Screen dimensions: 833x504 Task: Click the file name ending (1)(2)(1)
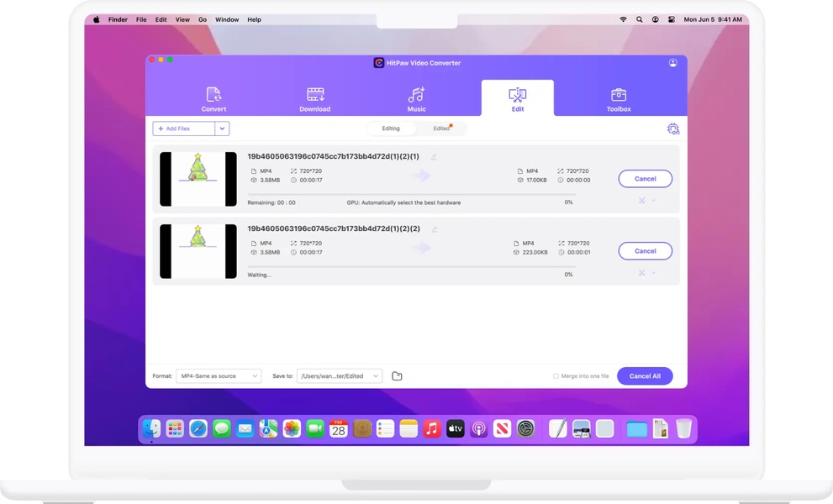pyautogui.click(x=333, y=157)
